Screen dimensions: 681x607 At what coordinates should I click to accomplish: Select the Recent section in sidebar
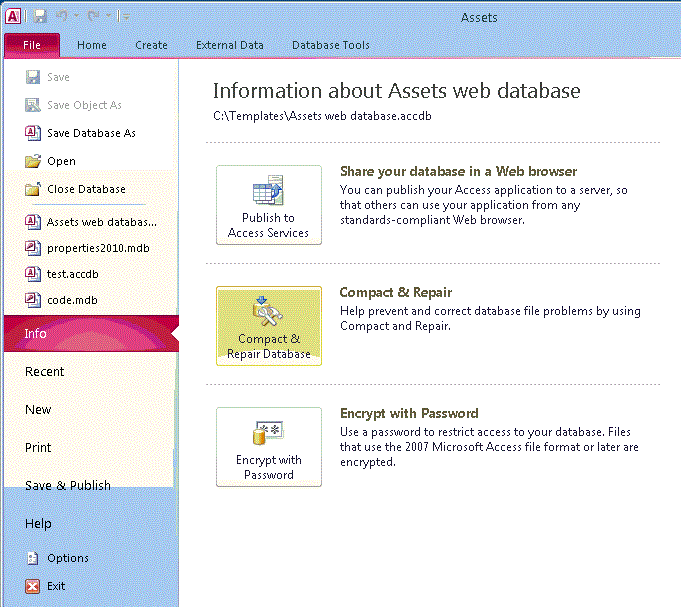[44, 372]
